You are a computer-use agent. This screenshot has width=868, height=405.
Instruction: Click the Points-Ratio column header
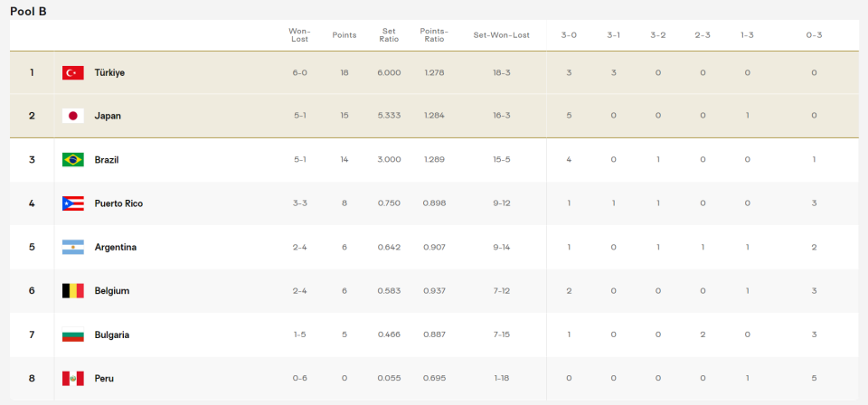434,35
